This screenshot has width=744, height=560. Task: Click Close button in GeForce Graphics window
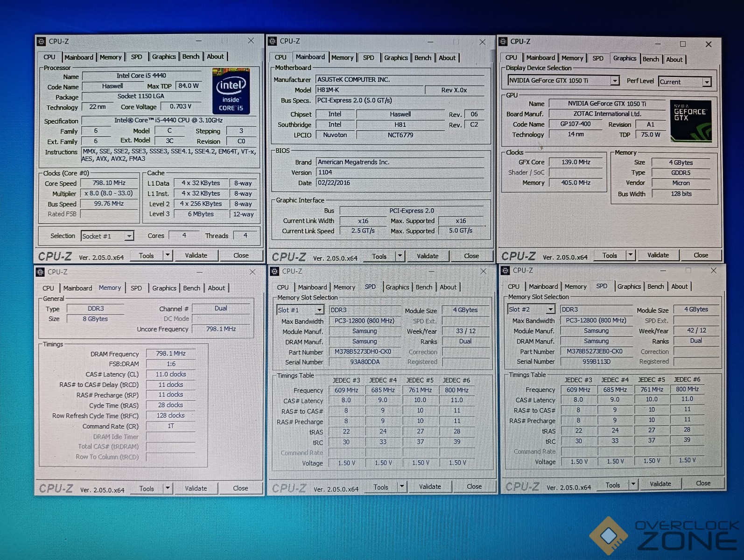pos(701,255)
